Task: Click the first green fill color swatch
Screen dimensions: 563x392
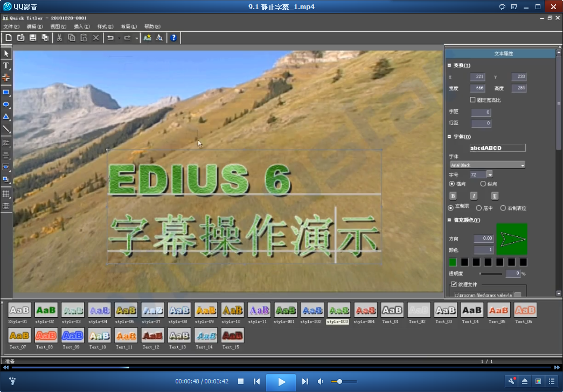Action: pyautogui.click(x=453, y=262)
